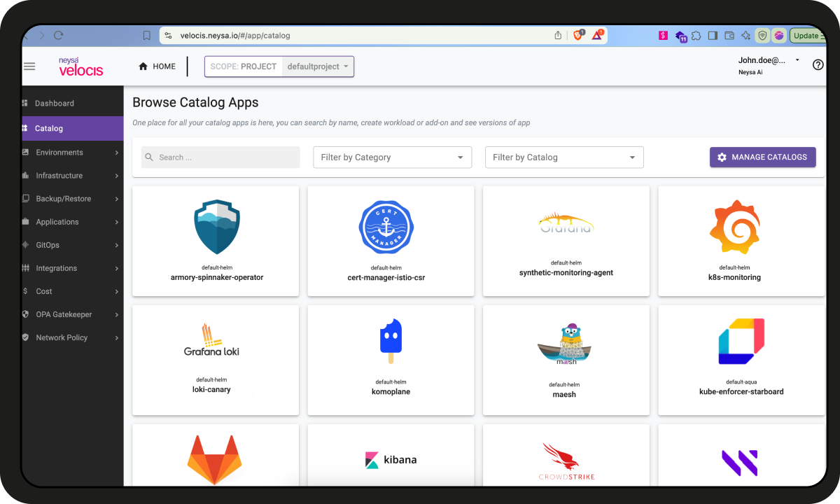Open the hamburger navigation menu
Viewport: 840px width, 504px height.
click(x=29, y=66)
